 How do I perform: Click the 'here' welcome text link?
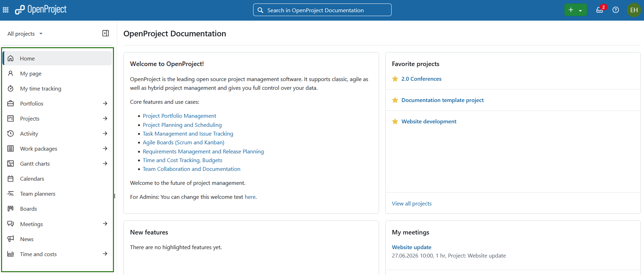click(x=250, y=197)
